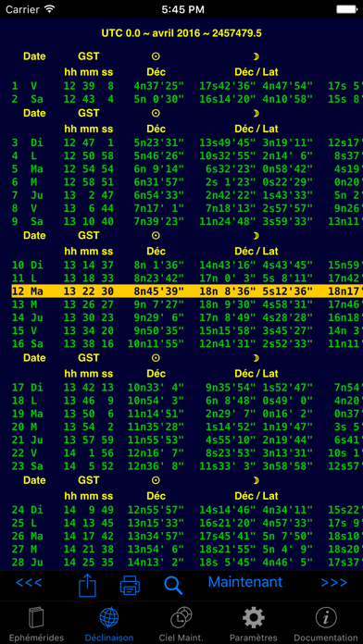
Task: Tap Moon declination 18s21'55"
Action: coord(228,549)
